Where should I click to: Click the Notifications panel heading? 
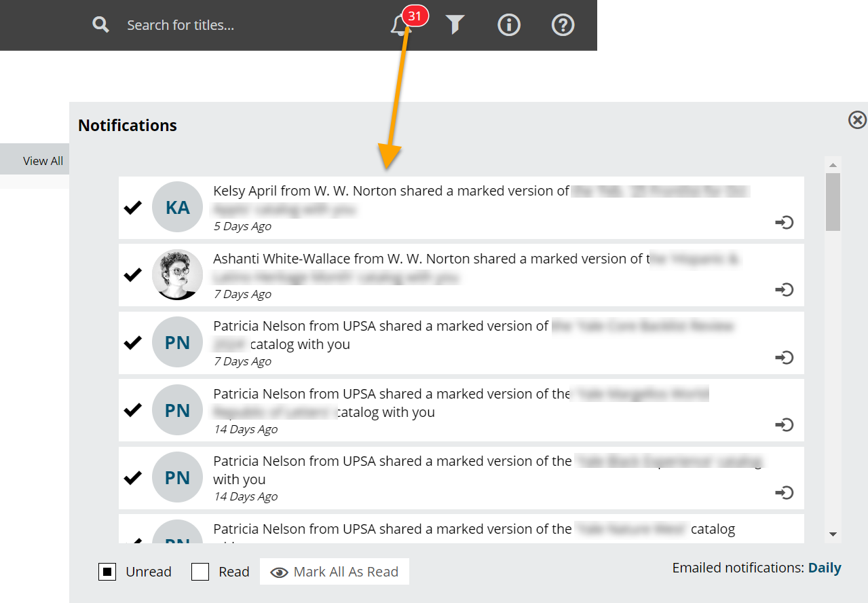click(x=128, y=126)
